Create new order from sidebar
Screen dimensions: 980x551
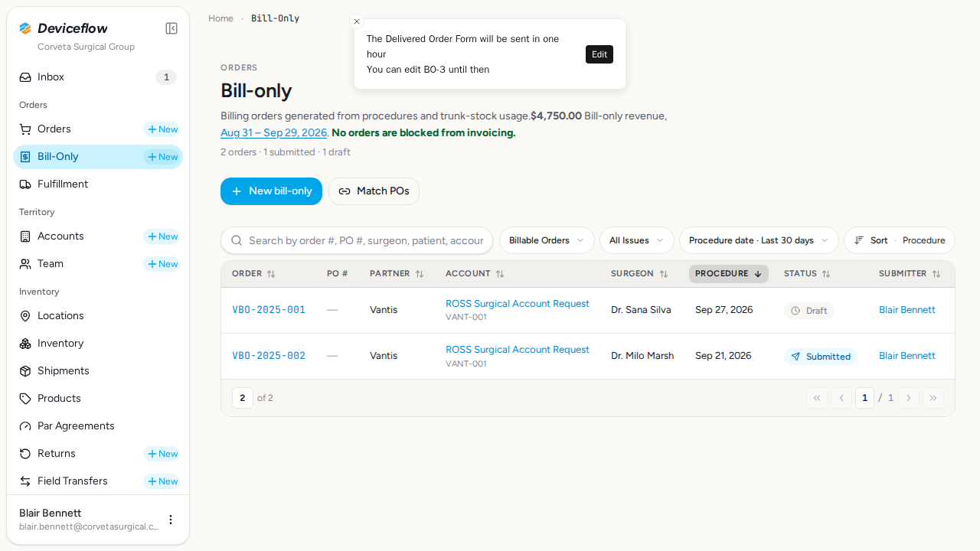(x=162, y=129)
